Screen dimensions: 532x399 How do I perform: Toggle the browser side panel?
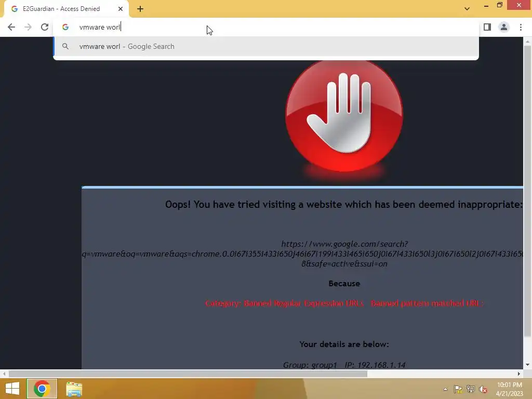(487, 27)
